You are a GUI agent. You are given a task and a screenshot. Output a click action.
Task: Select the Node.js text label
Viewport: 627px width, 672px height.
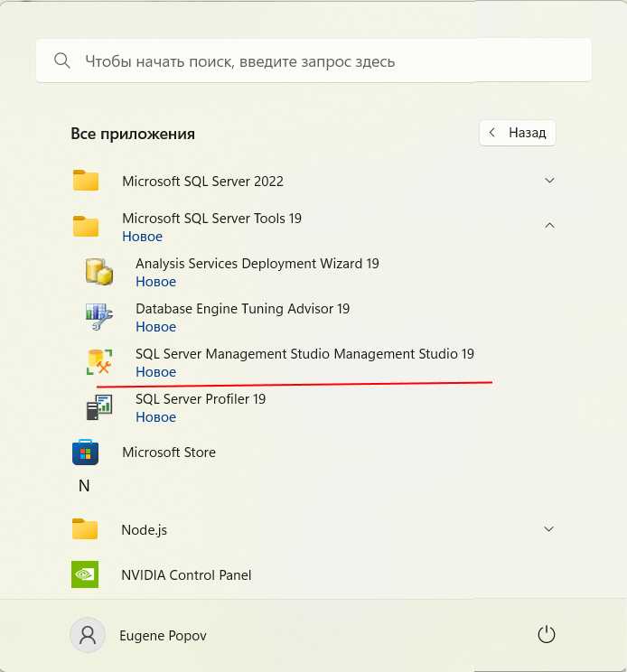tap(144, 530)
